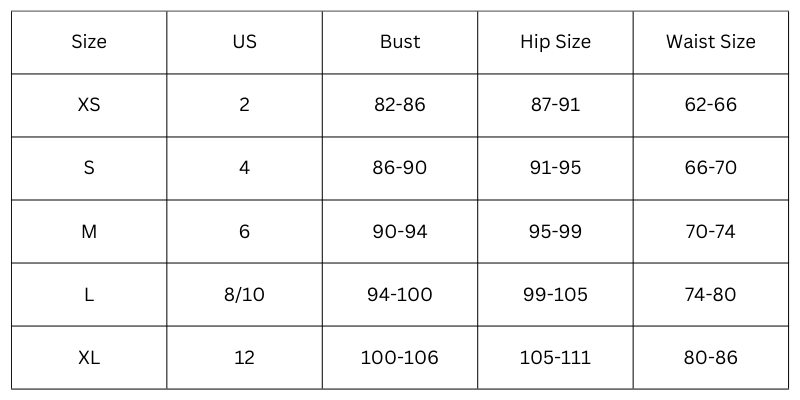Select the waist size 80-86 cell

pos(711,357)
